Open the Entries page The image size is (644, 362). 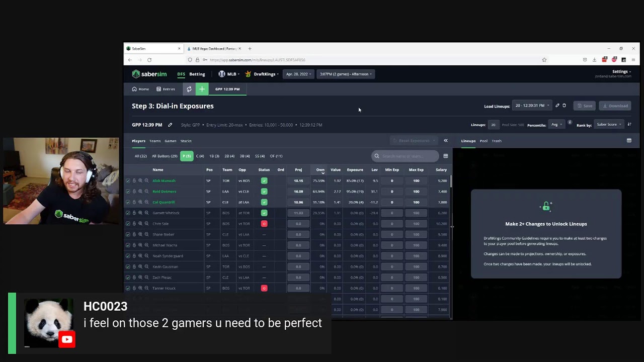[x=166, y=89]
